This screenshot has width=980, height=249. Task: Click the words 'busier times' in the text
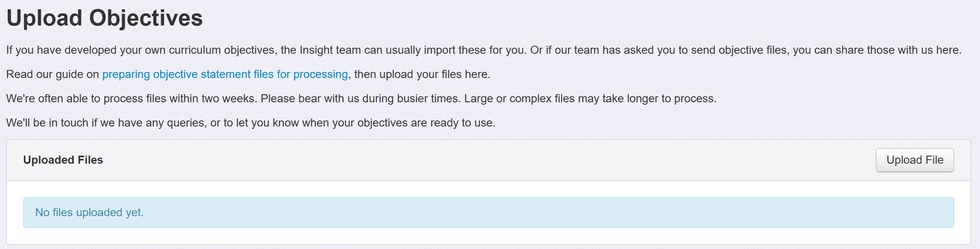point(428,99)
